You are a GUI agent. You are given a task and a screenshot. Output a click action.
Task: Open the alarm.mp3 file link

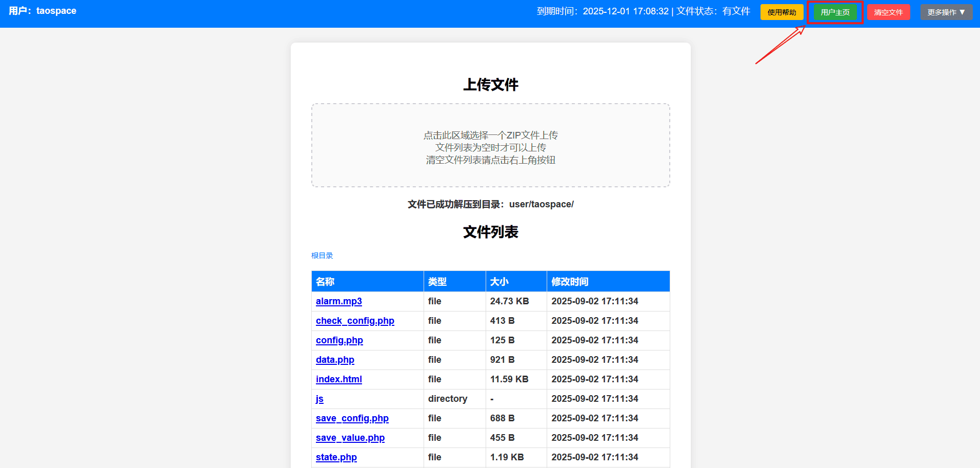point(338,301)
